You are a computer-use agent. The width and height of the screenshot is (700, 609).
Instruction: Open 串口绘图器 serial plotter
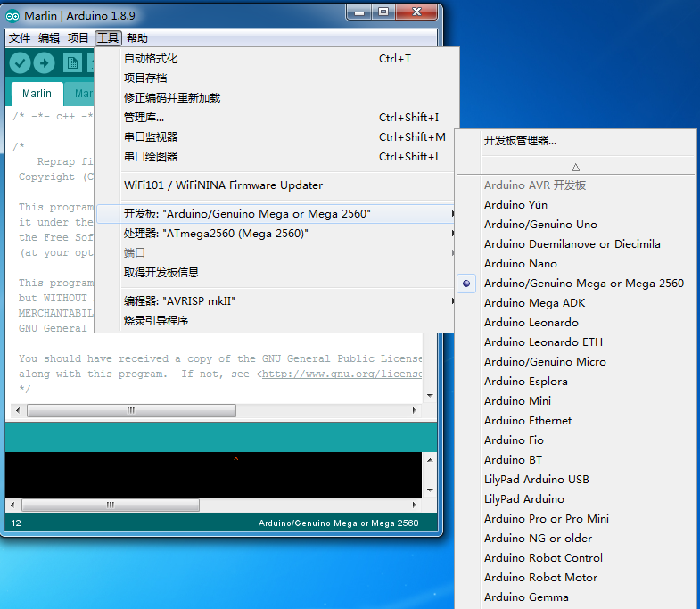[x=274, y=157]
